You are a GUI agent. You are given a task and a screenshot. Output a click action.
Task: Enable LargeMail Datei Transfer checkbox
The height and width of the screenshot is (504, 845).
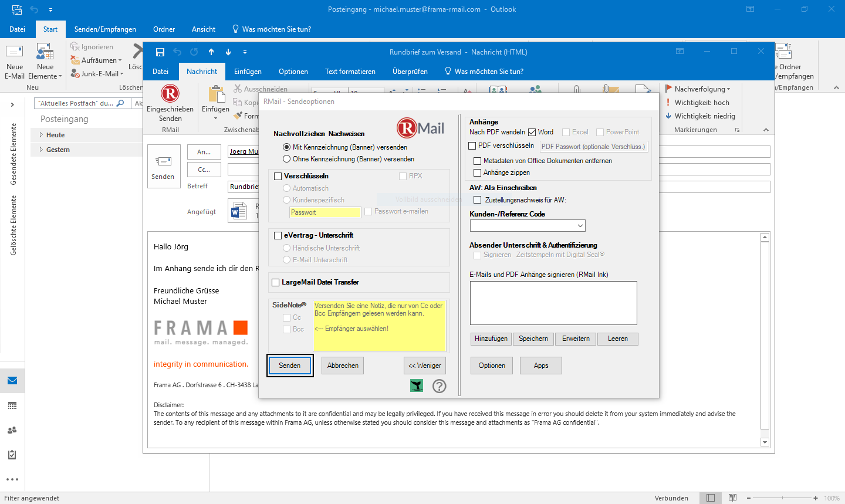276,282
